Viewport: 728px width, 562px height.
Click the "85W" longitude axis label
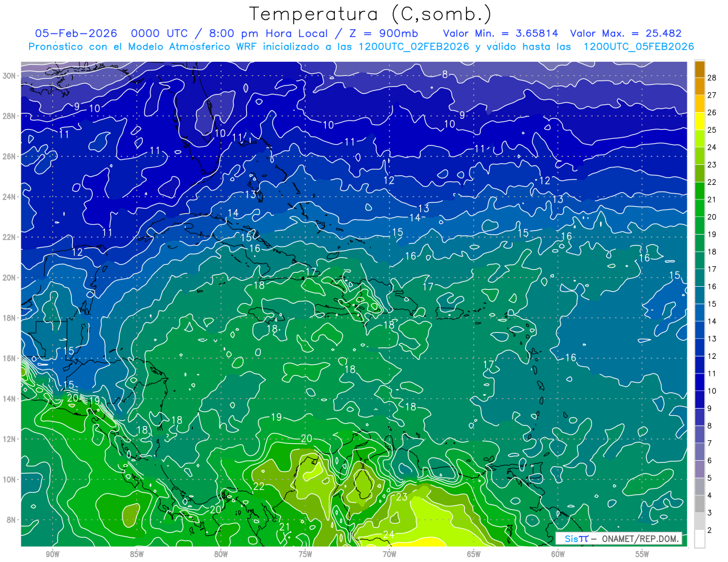(x=136, y=554)
